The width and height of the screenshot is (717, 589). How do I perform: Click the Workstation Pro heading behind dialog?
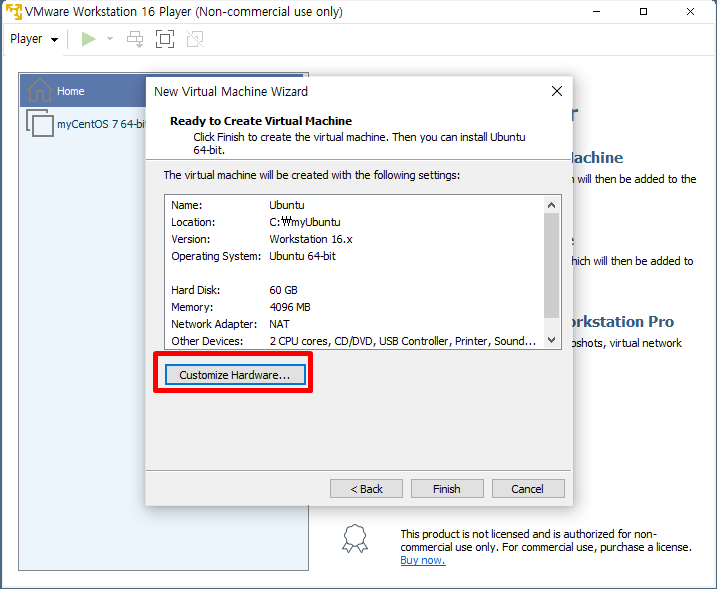tap(623, 321)
